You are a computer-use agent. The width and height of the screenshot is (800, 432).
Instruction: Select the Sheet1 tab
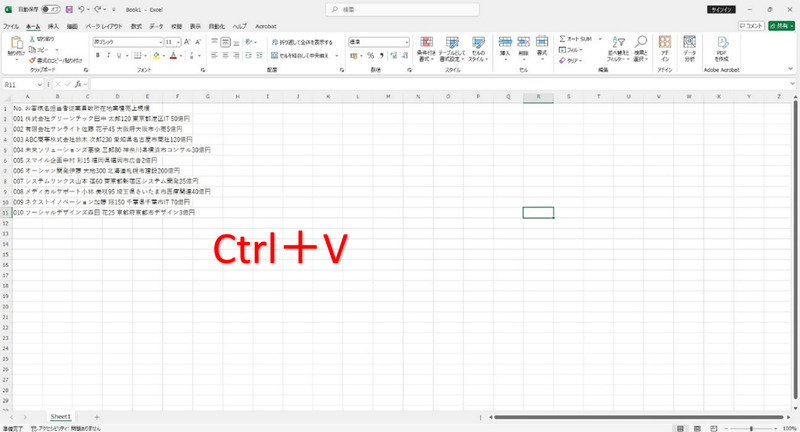61,417
